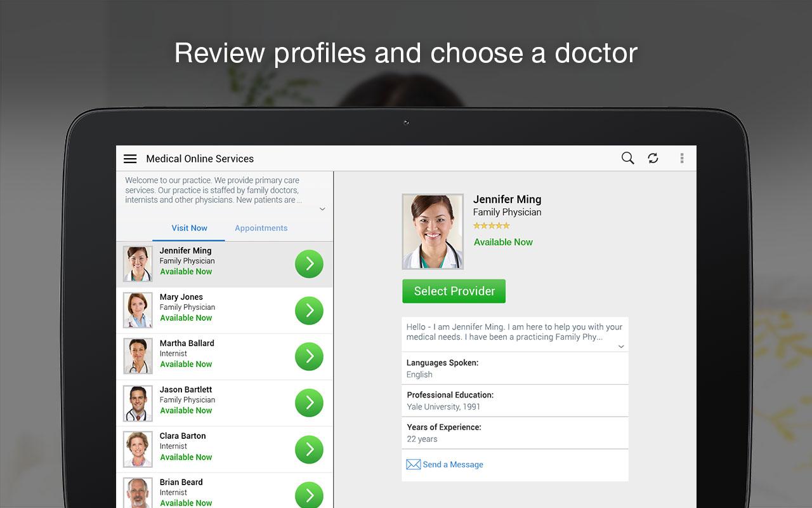Tap green arrow for Jason Bartlett
This screenshot has height=508, width=812.
tap(309, 403)
